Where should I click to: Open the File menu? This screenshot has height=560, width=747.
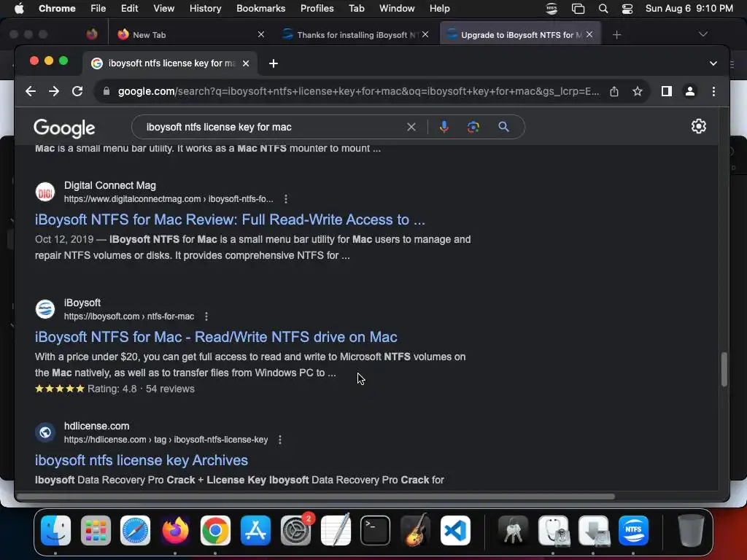[x=98, y=9]
